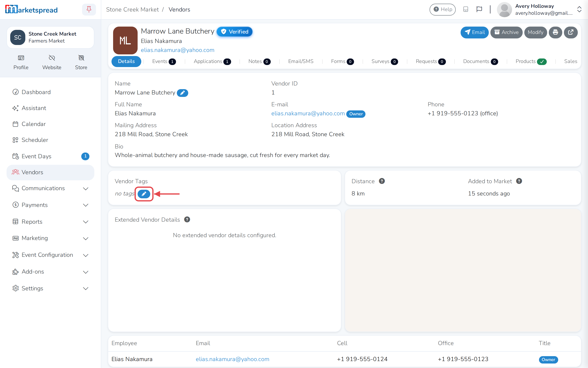Show Added to Market help icon

[x=519, y=181]
